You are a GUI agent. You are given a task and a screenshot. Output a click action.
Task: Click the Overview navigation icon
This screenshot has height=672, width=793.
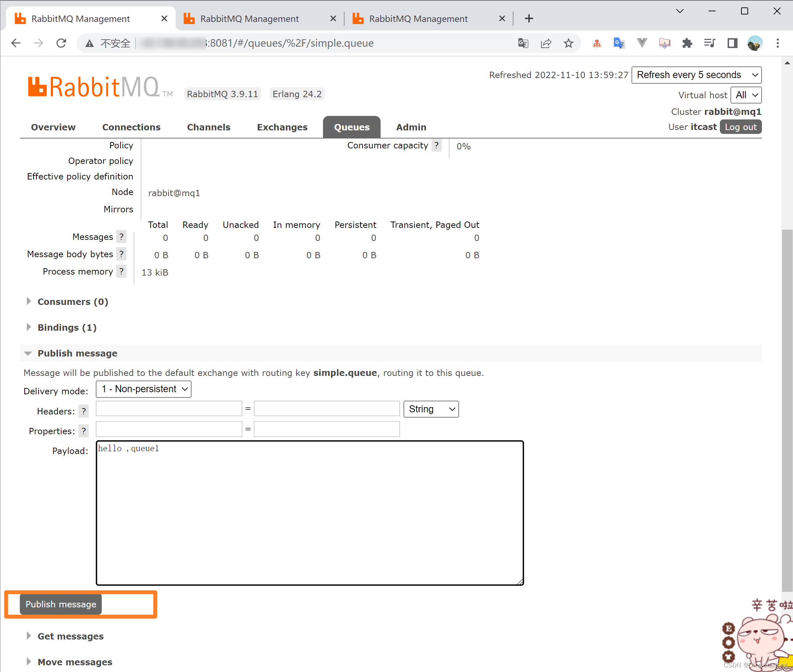[53, 127]
